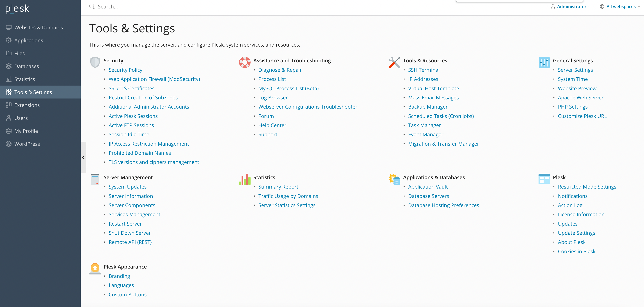Open the Security Policy link
644x307 pixels.
pos(125,70)
